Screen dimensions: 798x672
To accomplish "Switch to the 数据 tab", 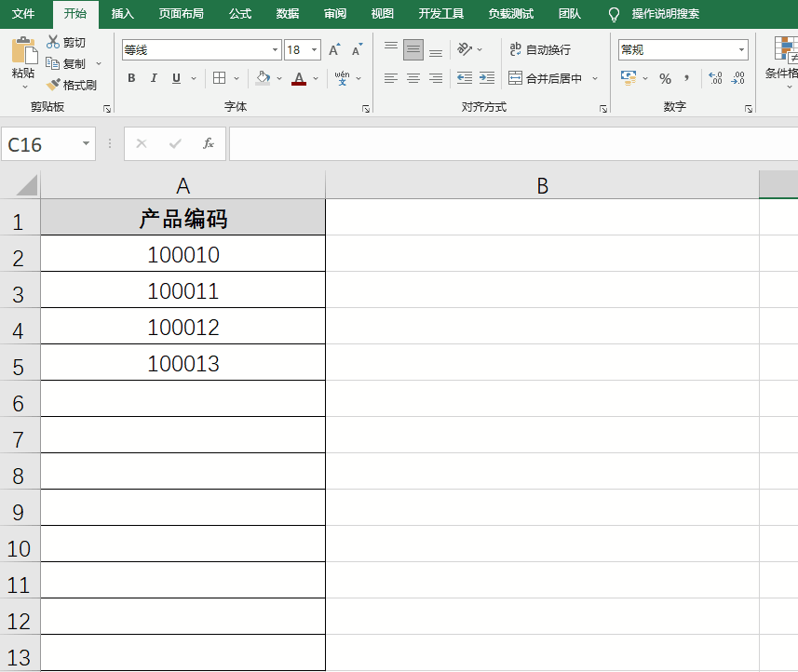I will (x=288, y=14).
